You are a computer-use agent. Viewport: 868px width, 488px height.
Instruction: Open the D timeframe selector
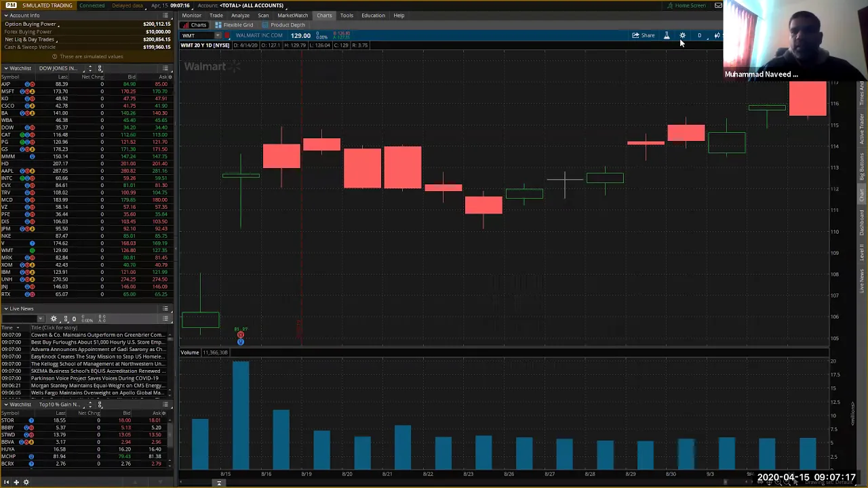(699, 35)
